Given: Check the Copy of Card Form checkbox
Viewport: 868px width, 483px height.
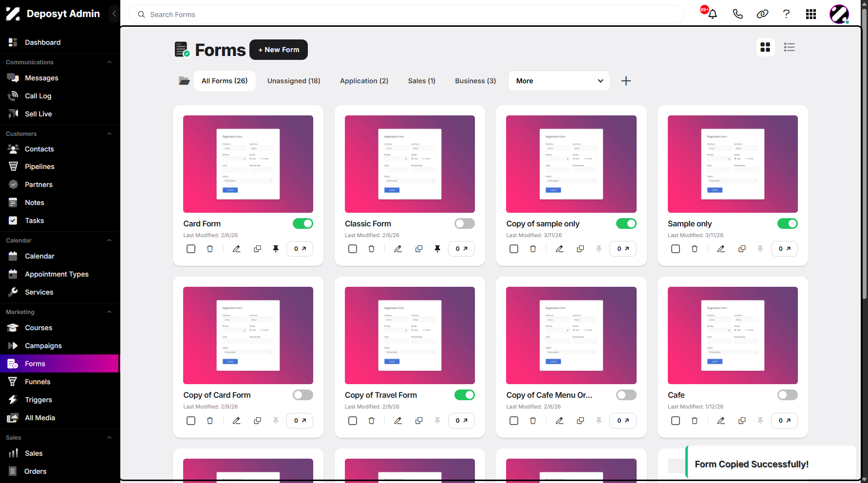Looking at the screenshot, I should pyautogui.click(x=191, y=421).
